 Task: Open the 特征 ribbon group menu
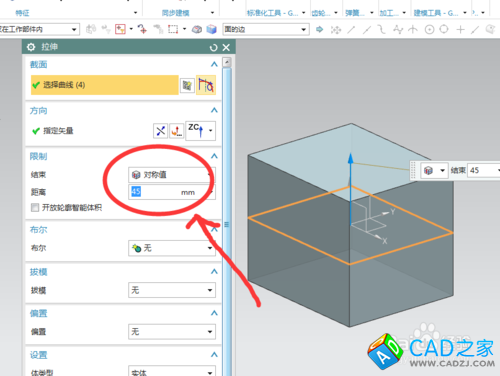point(76,13)
